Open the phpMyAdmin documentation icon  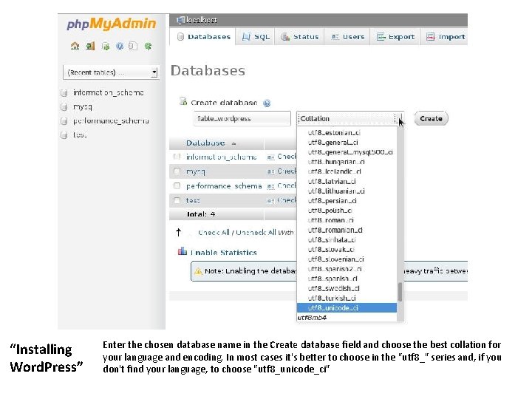tap(120, 46)
